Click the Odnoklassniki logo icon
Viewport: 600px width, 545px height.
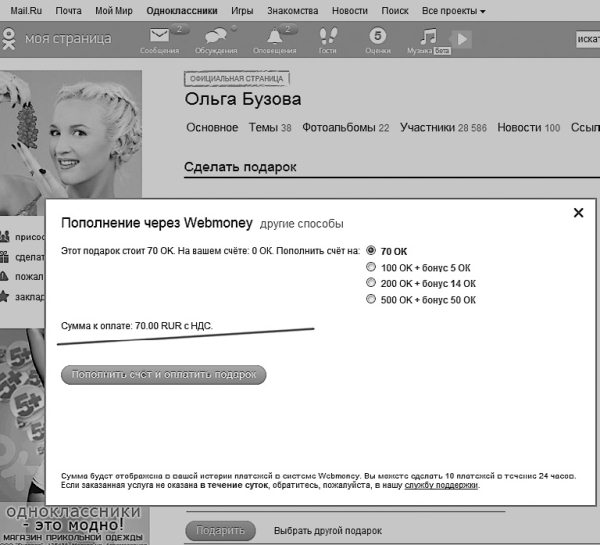pyautogui.click(x=10, y=39)
